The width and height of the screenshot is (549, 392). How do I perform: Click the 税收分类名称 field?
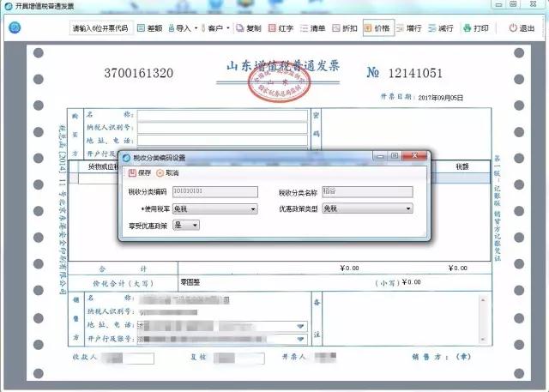pos(367,191)
